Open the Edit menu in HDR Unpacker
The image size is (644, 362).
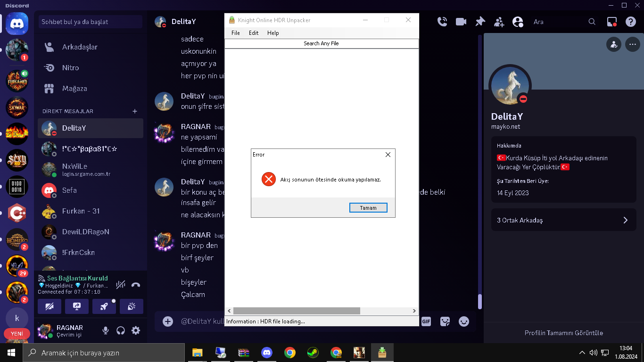pos(254,33)
